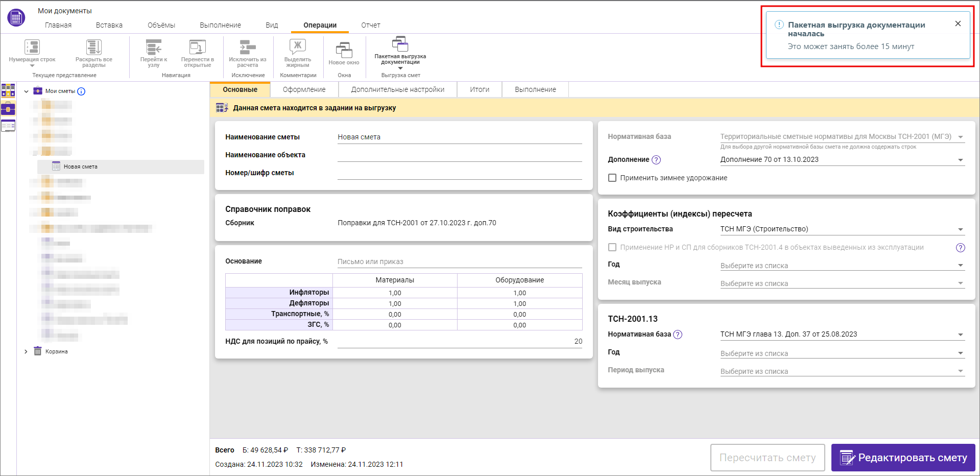Select Новая смета in the tree
Screen dimensions: 980x476
tap(80, 166)
